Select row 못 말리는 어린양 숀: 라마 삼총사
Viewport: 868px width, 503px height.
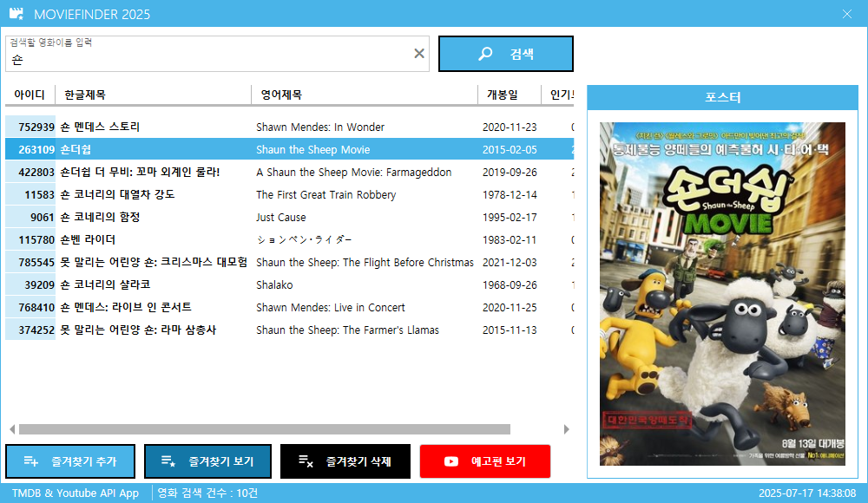[x=290, y=330]
